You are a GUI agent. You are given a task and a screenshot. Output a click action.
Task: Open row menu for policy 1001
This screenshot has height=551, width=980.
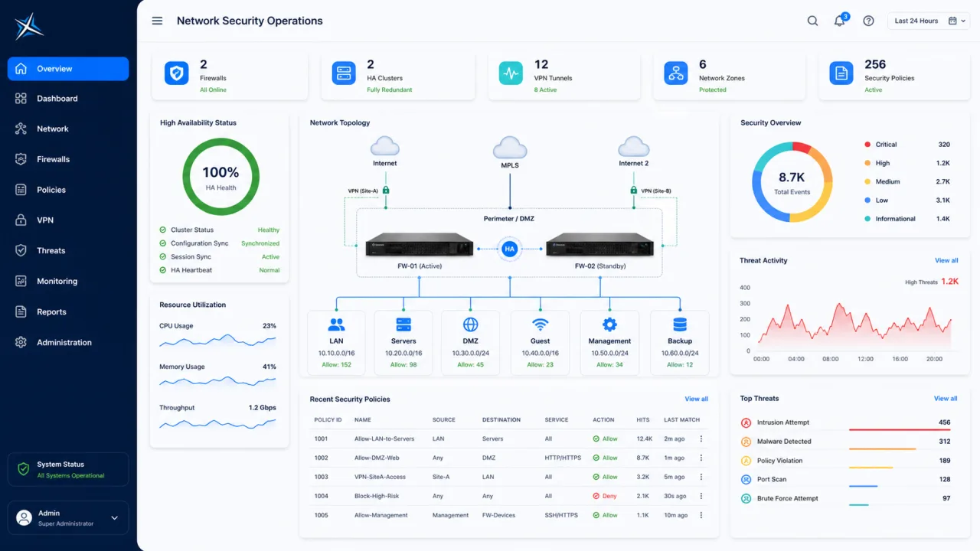[701, 439]
